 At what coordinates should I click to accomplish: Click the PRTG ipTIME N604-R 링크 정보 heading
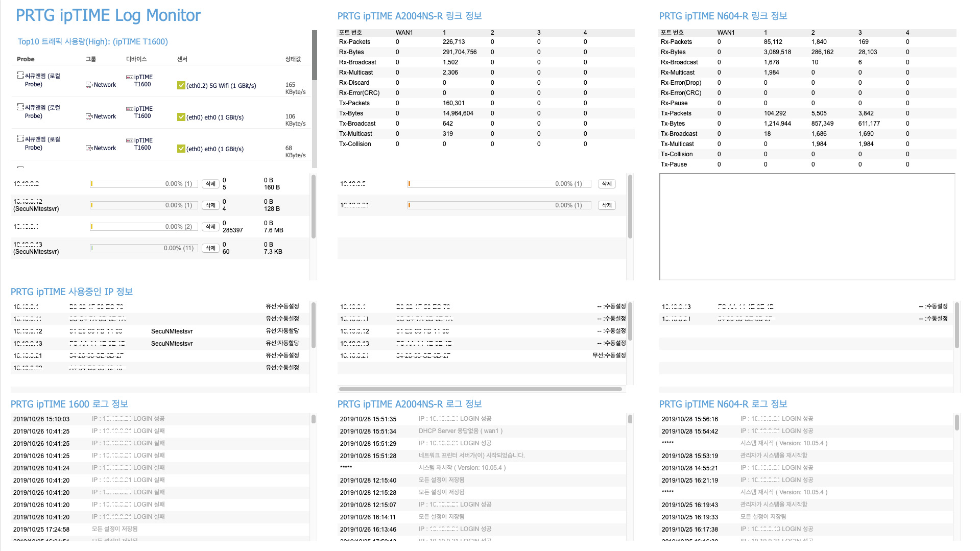(x=723, y=16)
